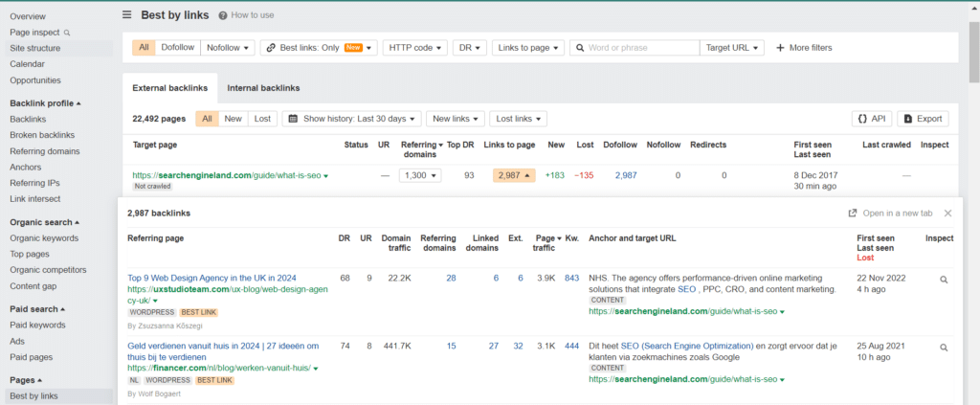Open the Top 9 Web Design Agency link
The image size is (980, 405).
pos(212,278)
